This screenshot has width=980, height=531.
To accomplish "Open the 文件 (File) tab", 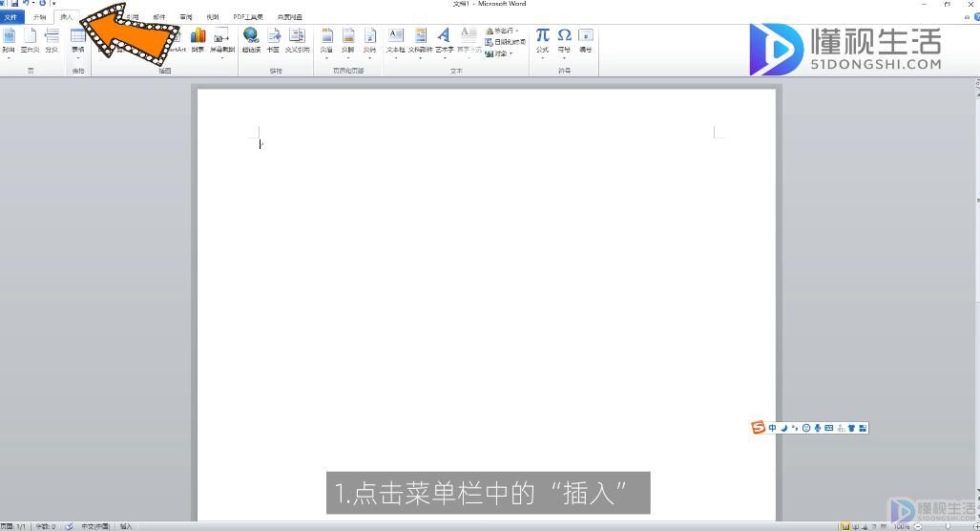I will click(11, 17).
